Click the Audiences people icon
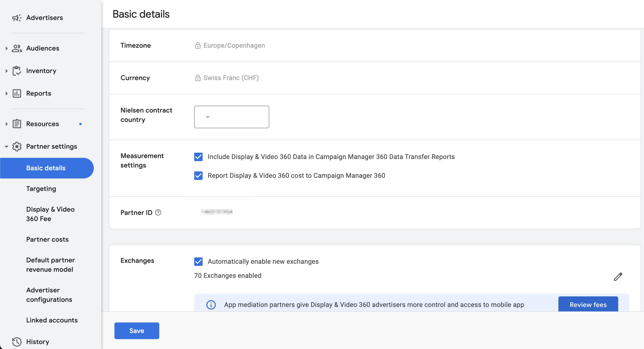 pyautogui.click(x=17, y=48)
